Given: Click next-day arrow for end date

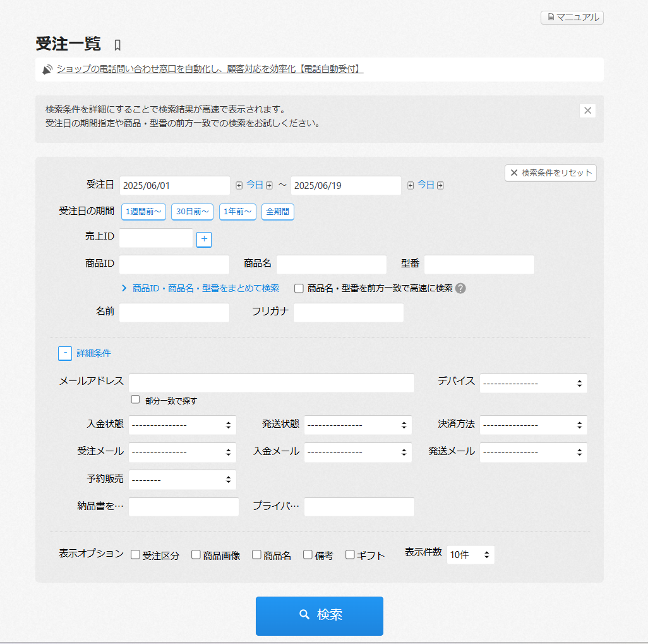Looking at the screenshot, I should pos(440,185).
